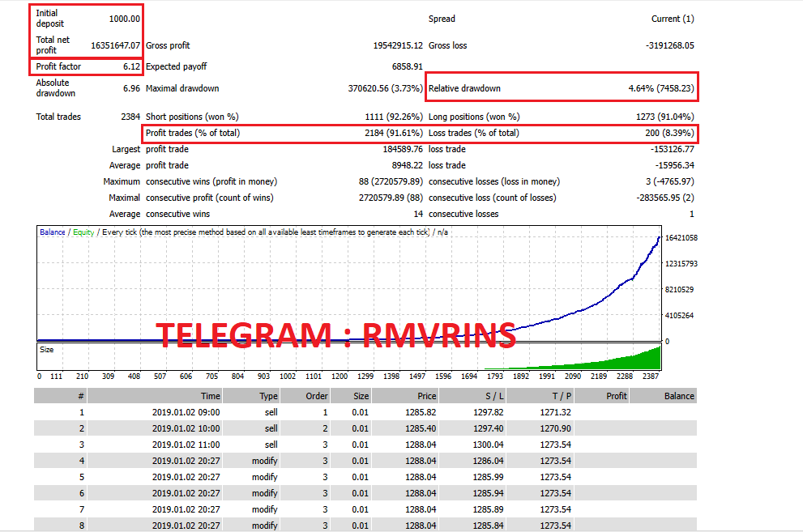Click the x-axis tick label 2387
The height and width of the screenshot is (532, 803).
click(x=651, y=377)
